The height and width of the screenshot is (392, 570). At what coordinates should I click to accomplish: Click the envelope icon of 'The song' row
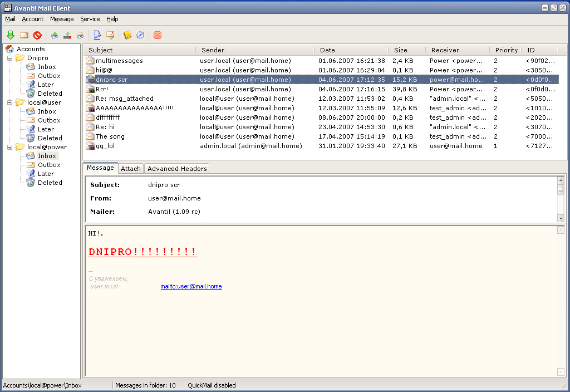(90, 136)
